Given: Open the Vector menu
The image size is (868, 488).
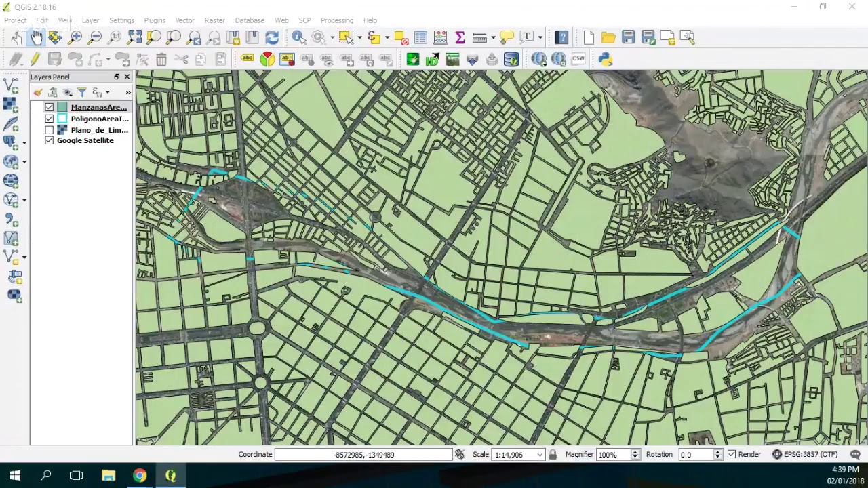Looking at the screenshot, I should coord(184,20).
